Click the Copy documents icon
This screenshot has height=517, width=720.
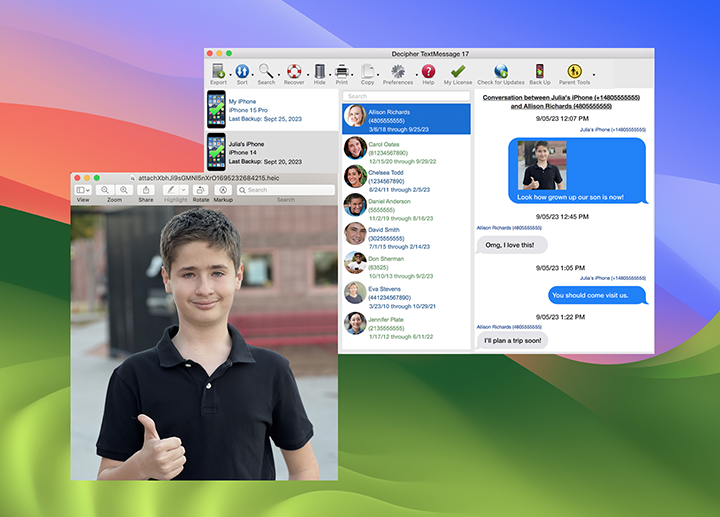pyautogui.click(x=367, y=71)
